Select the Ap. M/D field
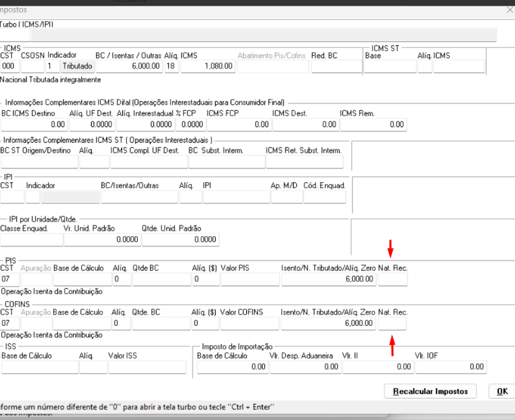 click(287, 197)
